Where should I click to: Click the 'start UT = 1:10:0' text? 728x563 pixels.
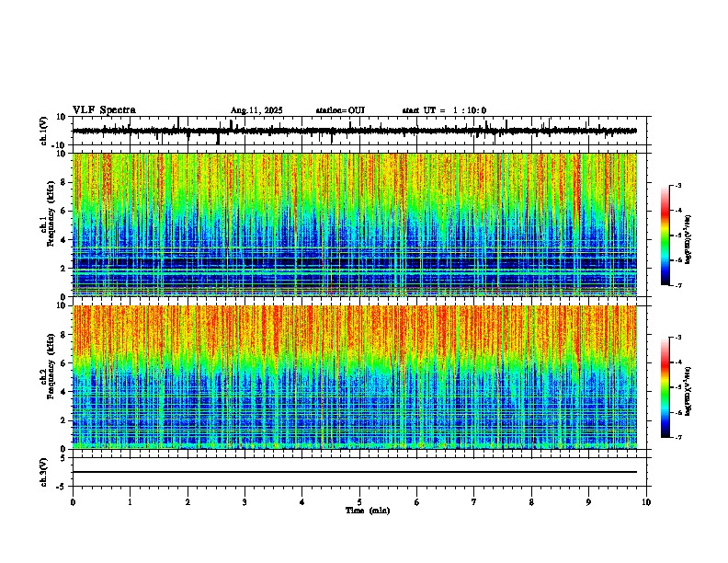[444, 110]
